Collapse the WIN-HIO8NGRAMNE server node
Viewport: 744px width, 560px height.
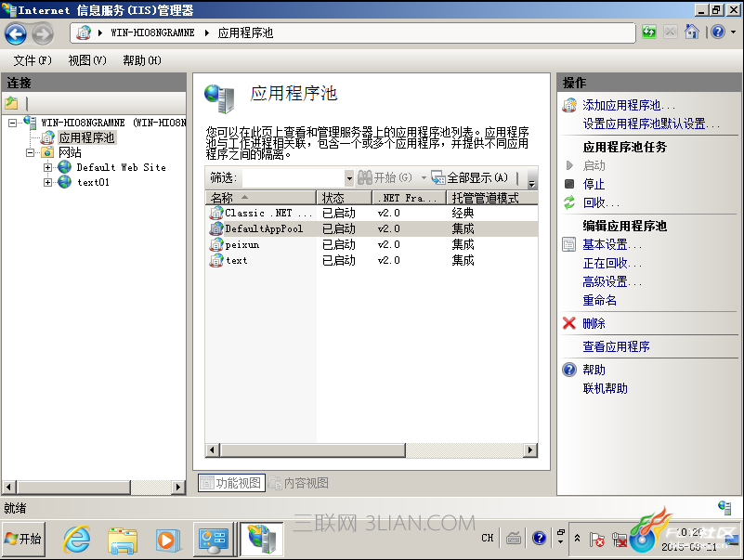[13, 123]
